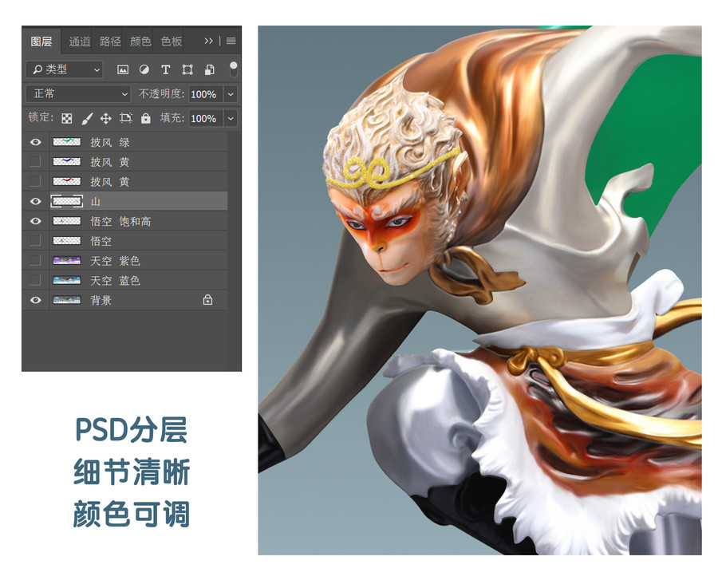718x588 pixels.
Task: Click the lock position move icon
Action: point(106,119)
